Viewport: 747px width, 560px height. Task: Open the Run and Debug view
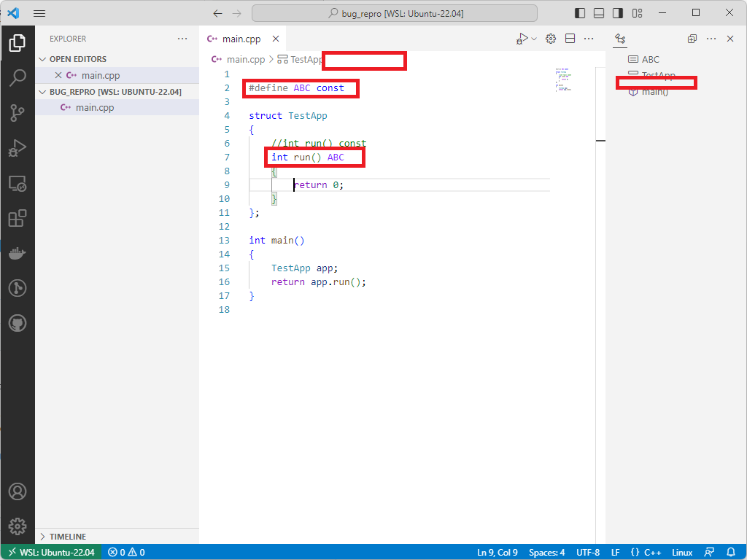pyautogui.click(x=18, y=148)
